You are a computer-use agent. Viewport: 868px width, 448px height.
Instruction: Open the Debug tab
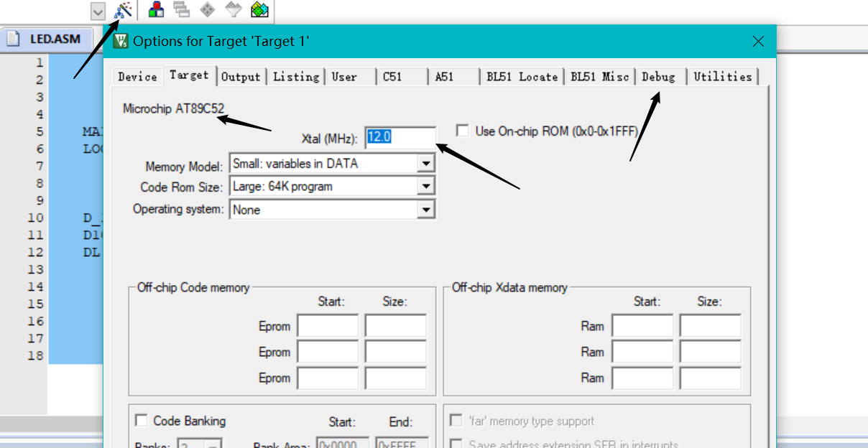point(659,77)
